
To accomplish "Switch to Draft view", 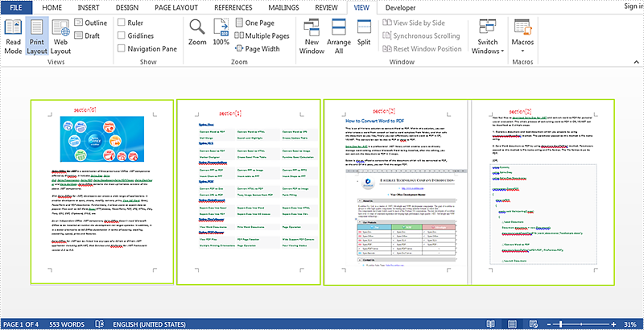I will (x=87, y=35).
